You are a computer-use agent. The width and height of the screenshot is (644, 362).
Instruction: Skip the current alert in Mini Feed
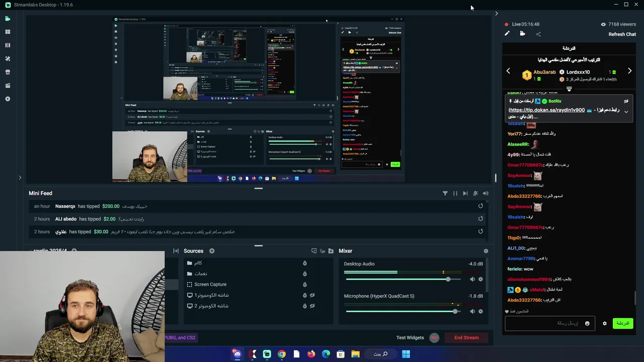pos(465,193)
